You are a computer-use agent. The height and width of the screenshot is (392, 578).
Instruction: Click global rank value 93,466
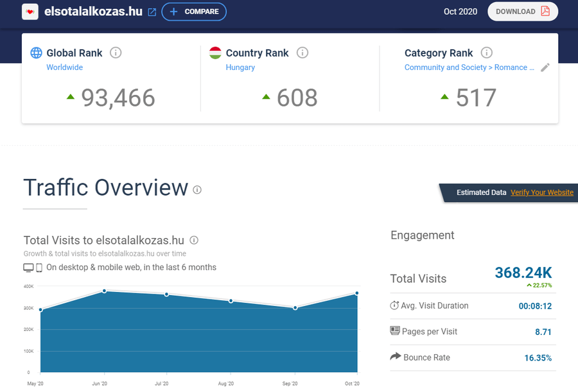click(118, 98)
